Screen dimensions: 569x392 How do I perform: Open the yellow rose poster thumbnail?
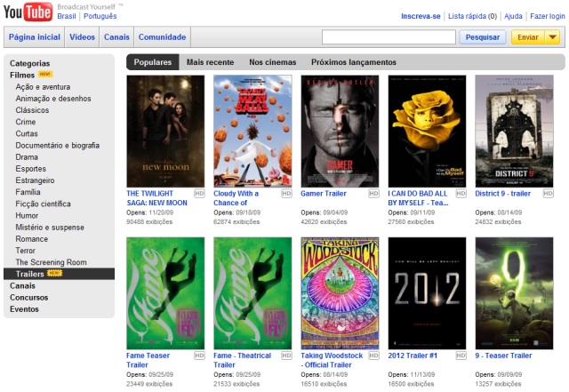(x=427, y=131)
